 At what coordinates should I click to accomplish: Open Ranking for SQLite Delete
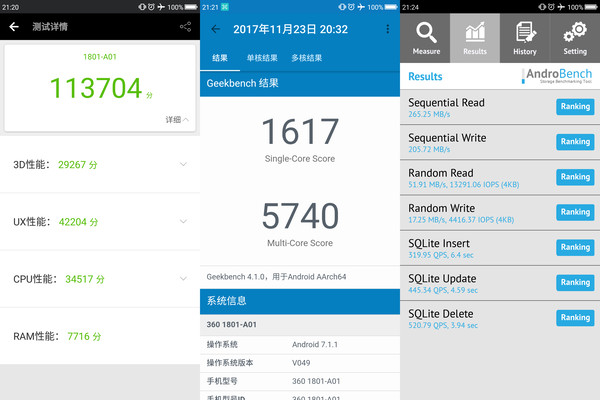click(x=575, y=318)
